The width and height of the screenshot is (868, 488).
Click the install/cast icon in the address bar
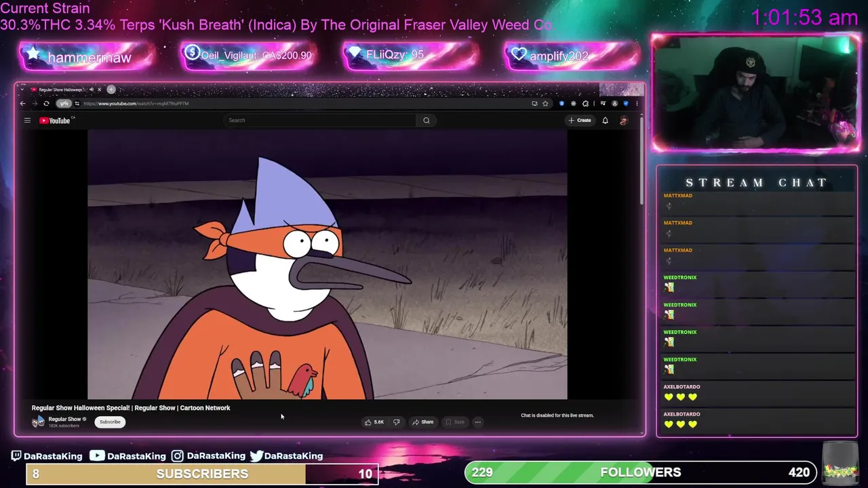(x=534, y=104)
